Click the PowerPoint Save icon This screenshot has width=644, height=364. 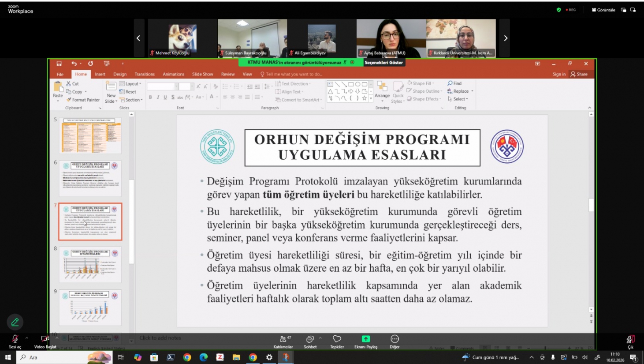59,64
